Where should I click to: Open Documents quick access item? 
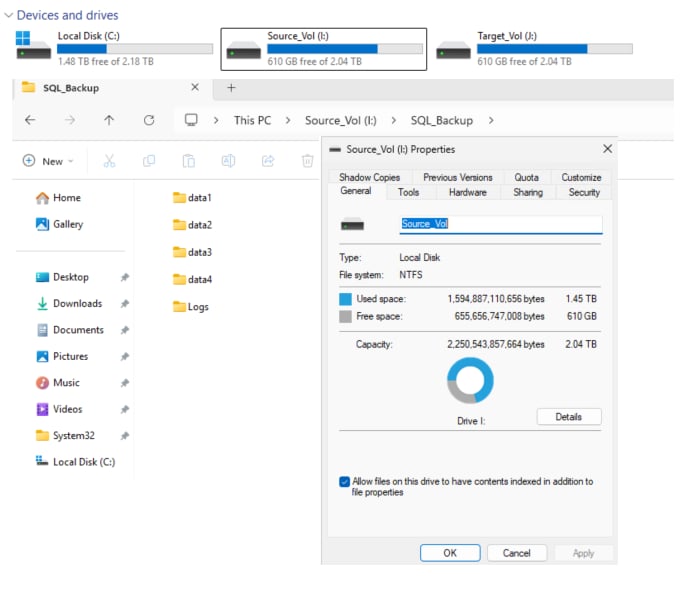point(70,330)
